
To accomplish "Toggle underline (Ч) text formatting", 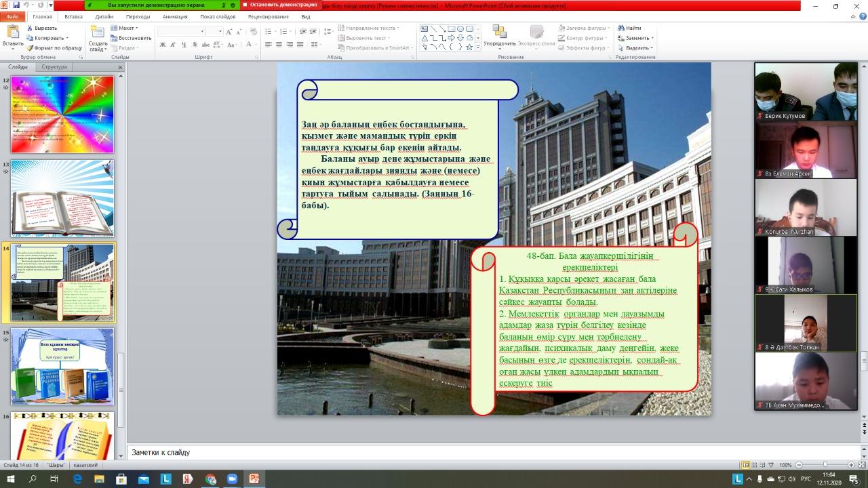I will pyautogui.click(x=184, y=45).
